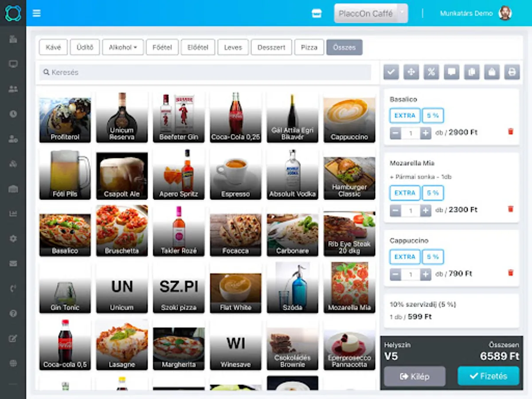
Task: Click the checkmark order toolbar button
Action: [391, 72]
